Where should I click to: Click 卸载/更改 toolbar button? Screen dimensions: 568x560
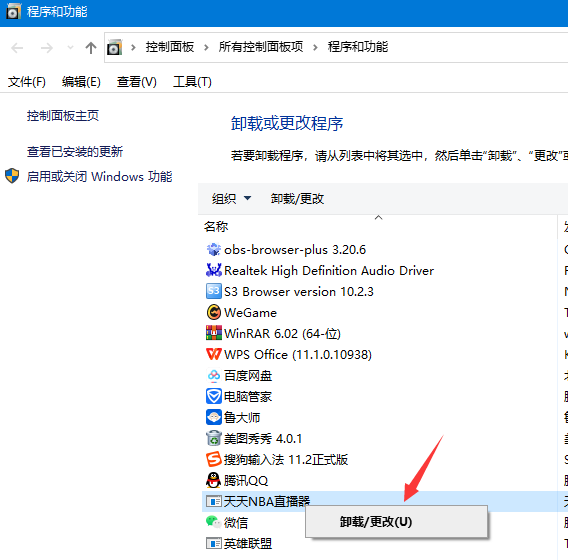[x=297, y=198]
